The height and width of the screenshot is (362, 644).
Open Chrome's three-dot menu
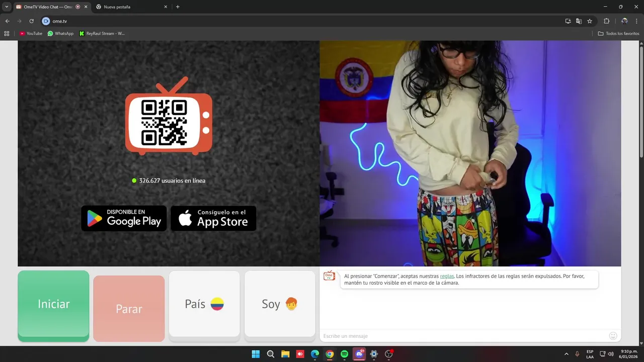click(636, 21)
